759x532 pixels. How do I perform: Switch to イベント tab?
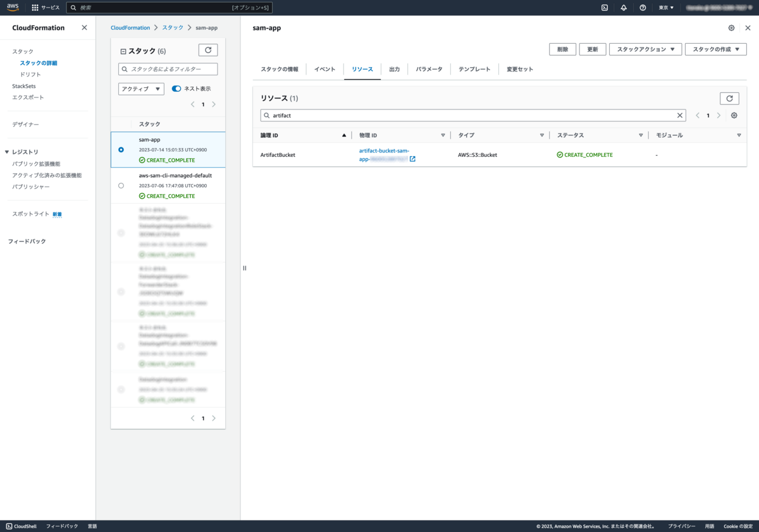point(325,69)
